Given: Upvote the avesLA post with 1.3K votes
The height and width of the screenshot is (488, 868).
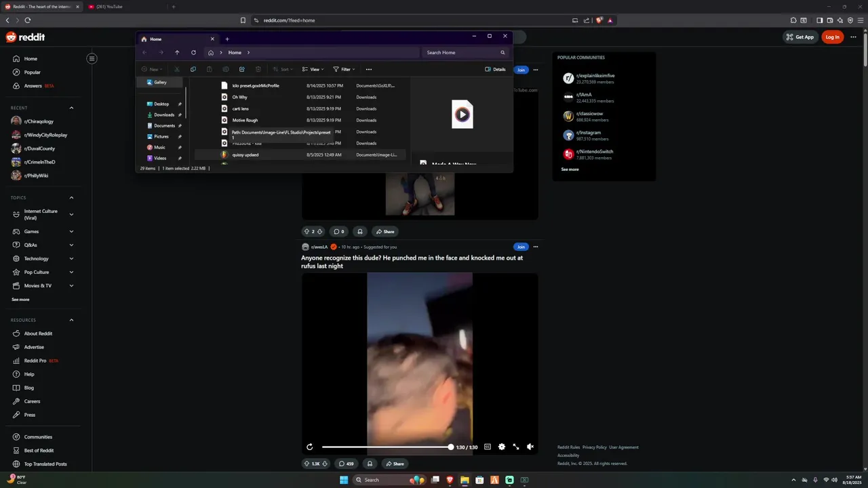Looking at the screenshot, I should [x=307, y=464].
